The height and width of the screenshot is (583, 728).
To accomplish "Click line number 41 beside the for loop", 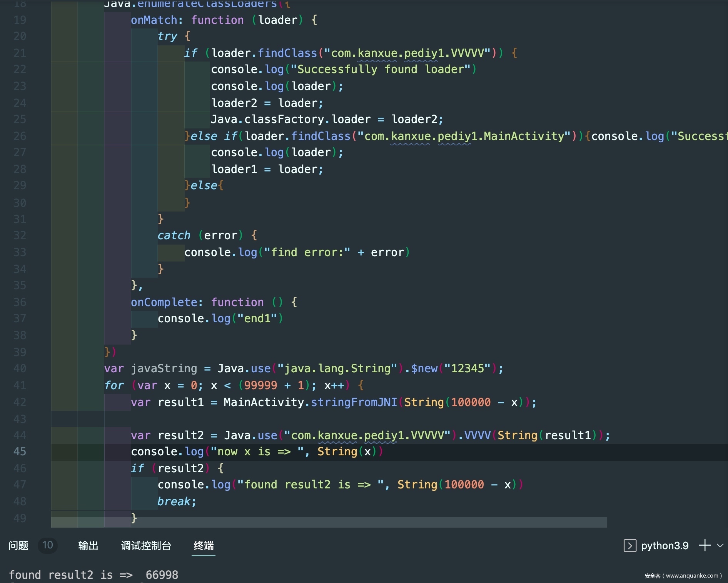I will pos(20,385).
